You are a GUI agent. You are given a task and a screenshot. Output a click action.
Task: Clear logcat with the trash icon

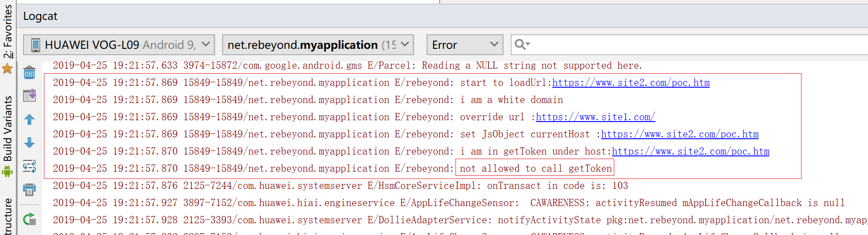pos(29,72)
